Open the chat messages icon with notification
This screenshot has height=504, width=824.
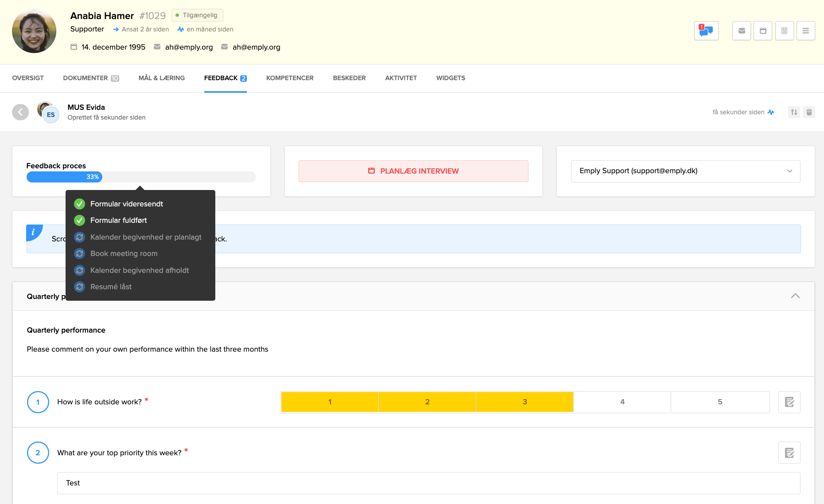(706, 31)
